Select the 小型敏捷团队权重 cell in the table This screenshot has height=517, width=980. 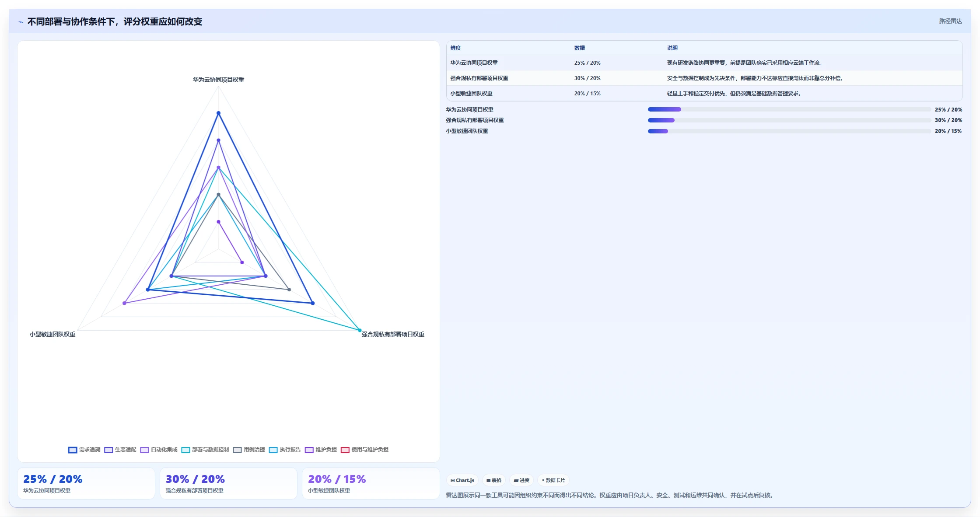(x=471, y=94)
